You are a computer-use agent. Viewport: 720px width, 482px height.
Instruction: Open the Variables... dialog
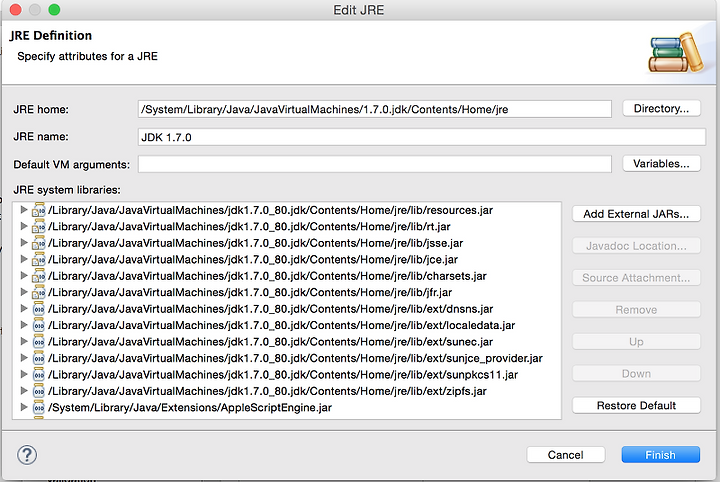pyautogui.click(x=661, y=163)
